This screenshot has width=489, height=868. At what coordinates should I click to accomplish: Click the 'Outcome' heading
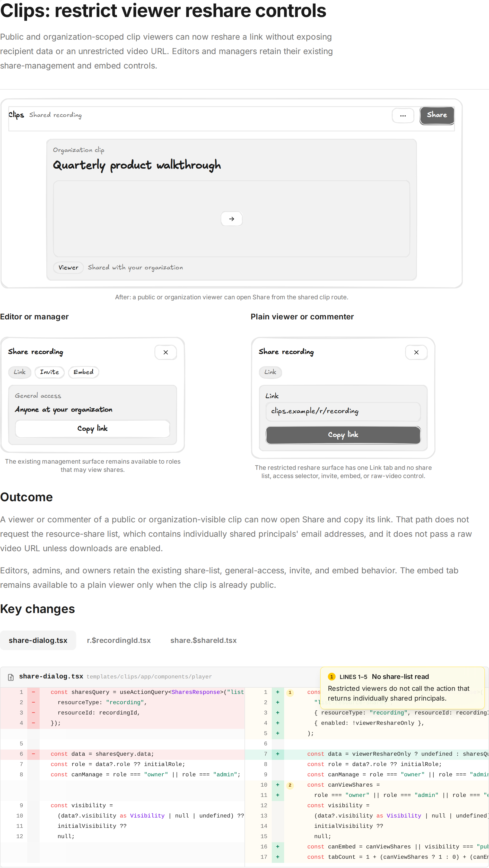[x=26, y=497]
